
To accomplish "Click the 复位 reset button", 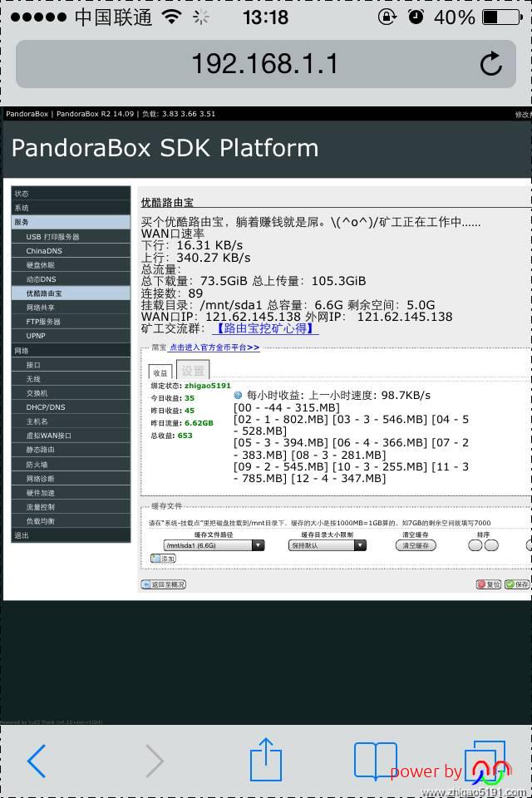I will (x=489, y=584).
